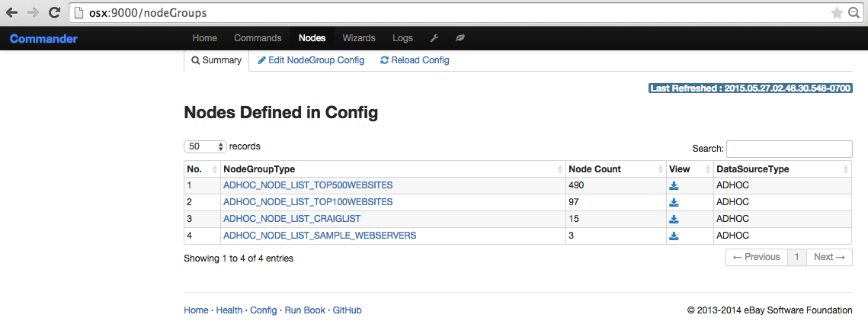Focus the table Search input field
Screen dimensions: 868x334
789,149
